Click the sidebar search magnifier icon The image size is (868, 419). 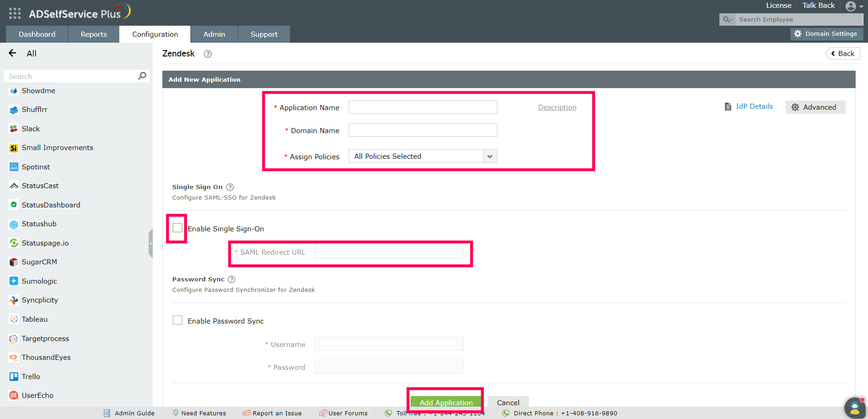click(x=142, y=76)
